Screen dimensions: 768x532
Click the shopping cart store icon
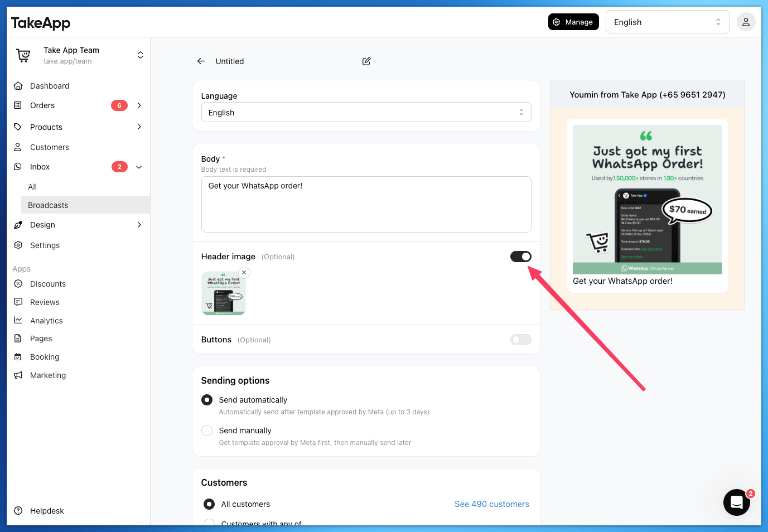coord(23,55)
